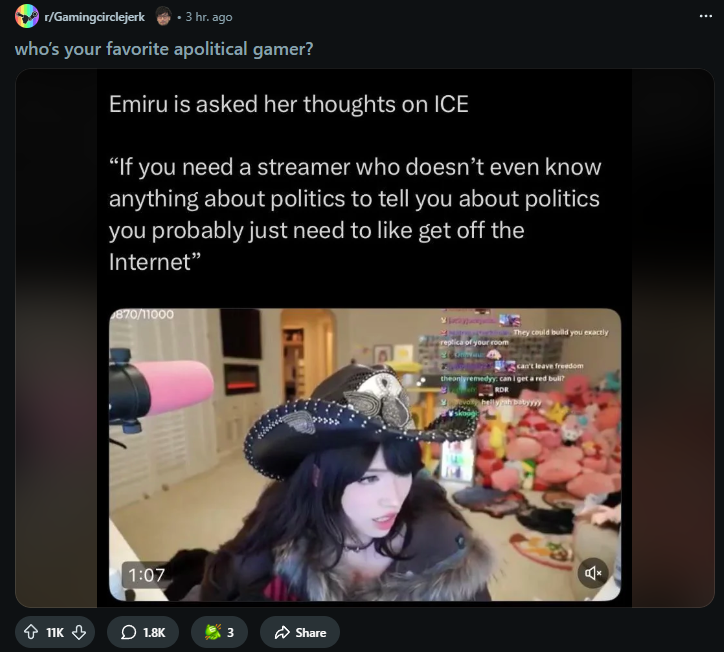Unmute the embedded video

(593, 573)
